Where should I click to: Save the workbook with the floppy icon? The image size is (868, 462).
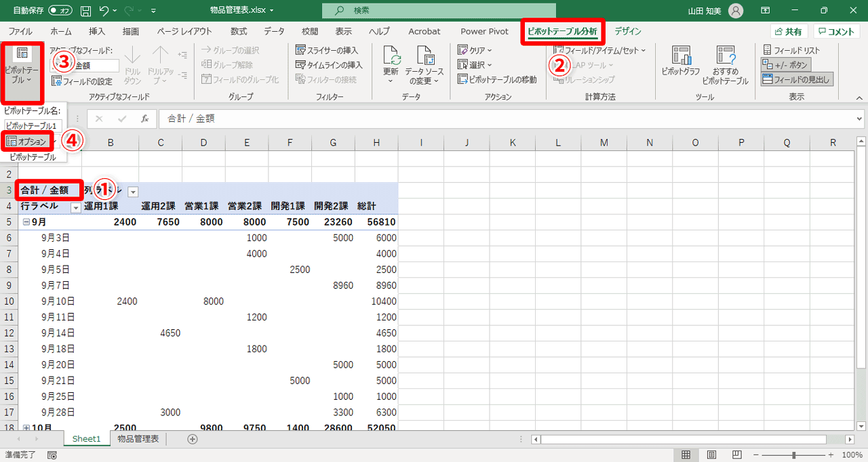(85, 11)
